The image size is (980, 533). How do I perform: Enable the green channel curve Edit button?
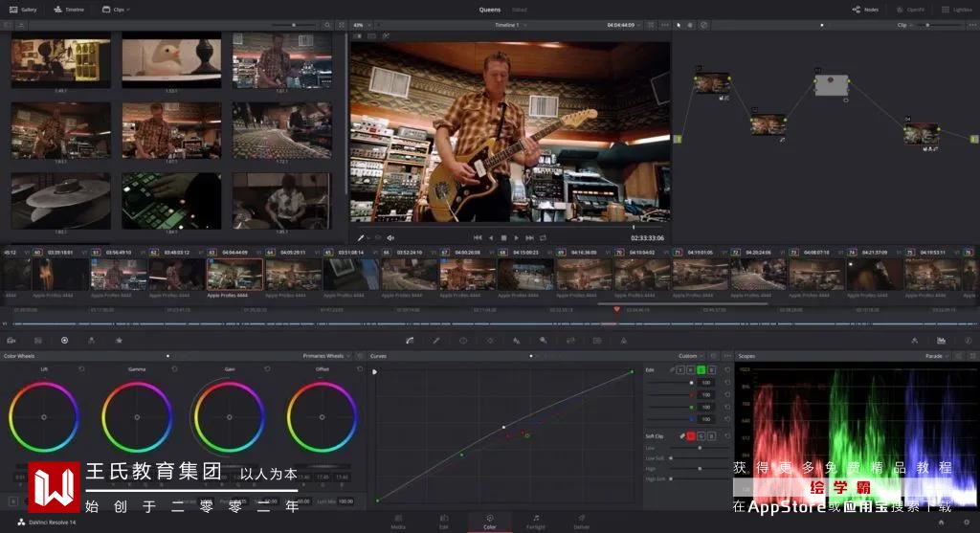pyautogui.click(x=702, y=370)
